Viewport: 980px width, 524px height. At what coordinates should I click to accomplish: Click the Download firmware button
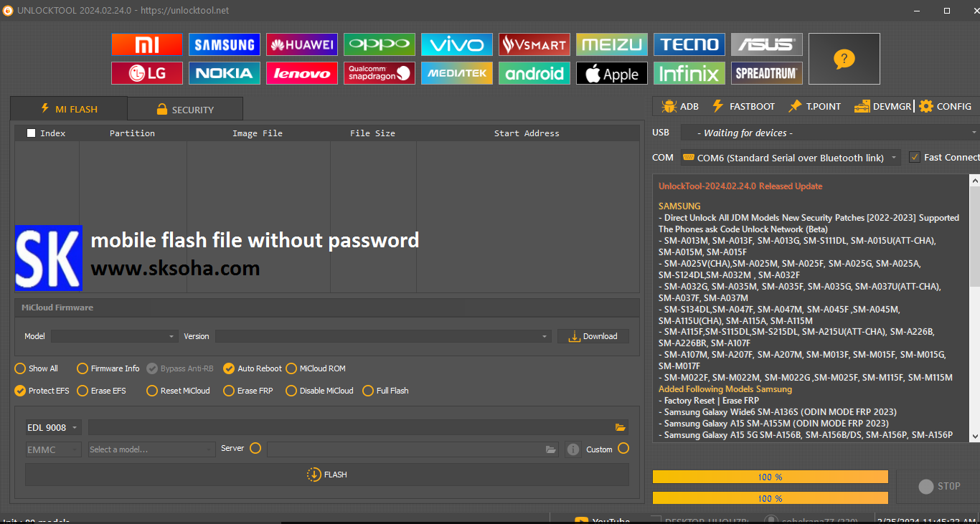[x=593, y=336]
